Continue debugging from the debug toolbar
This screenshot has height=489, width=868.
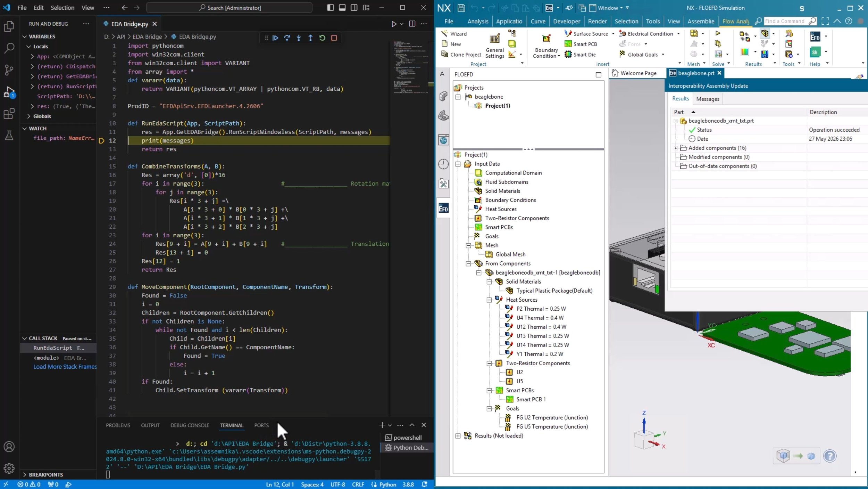tap(275, 38)
